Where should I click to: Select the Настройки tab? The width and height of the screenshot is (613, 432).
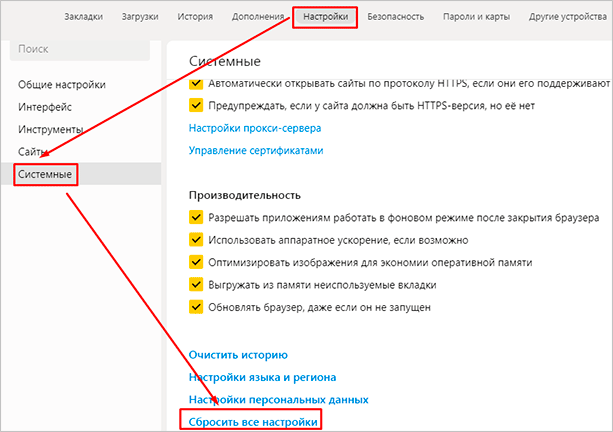click(x=325, y=17)
